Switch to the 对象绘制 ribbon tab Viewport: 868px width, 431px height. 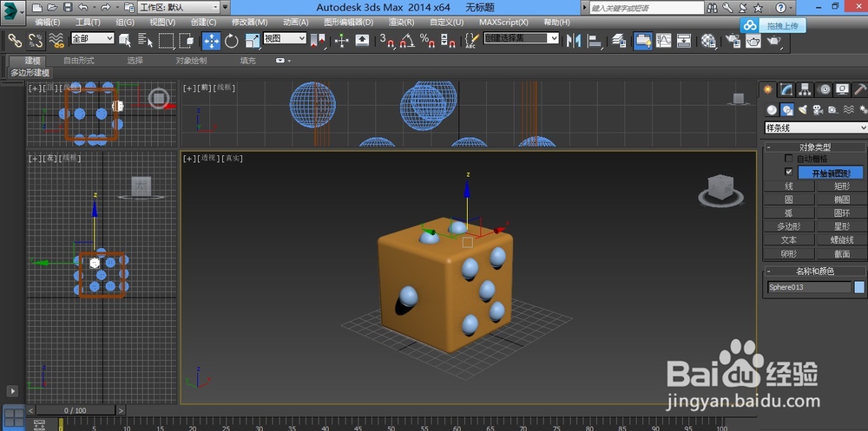pyautogui.click(x=191, y=61)
